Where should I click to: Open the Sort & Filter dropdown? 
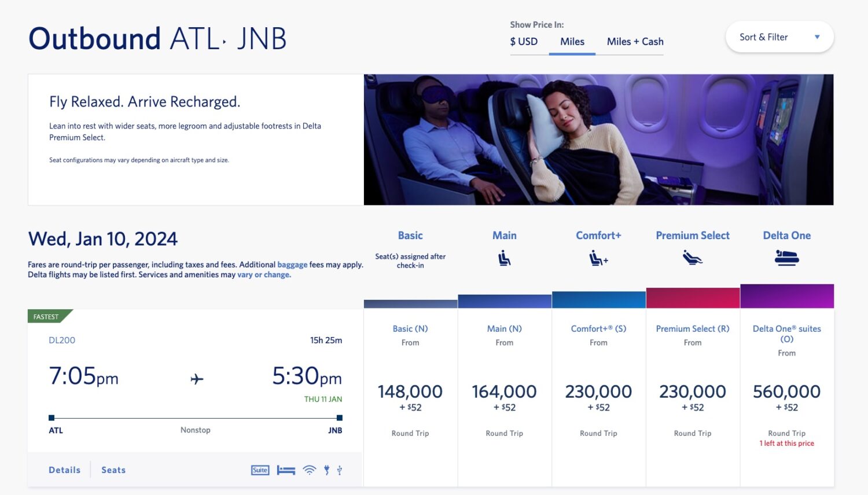(x=779, y=36)
